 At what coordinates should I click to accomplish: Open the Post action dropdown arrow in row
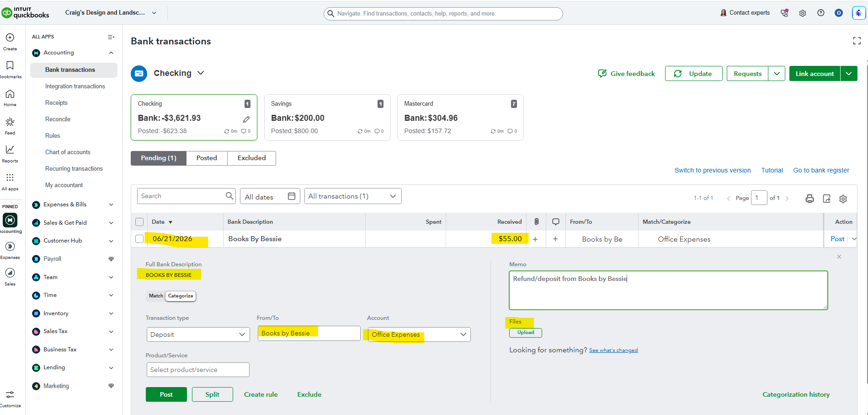pos(853,239)
